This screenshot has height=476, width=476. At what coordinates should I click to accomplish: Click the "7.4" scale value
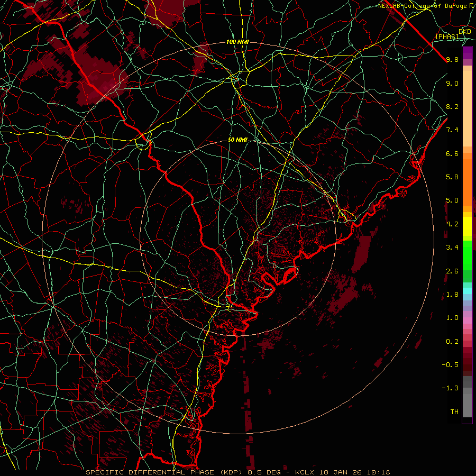point(452,130)
